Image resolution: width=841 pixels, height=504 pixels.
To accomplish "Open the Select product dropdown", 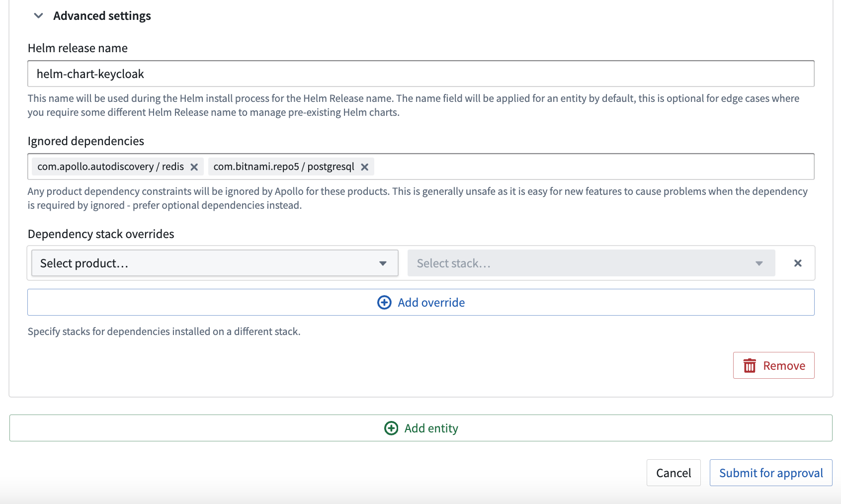I will coord(215,263).
